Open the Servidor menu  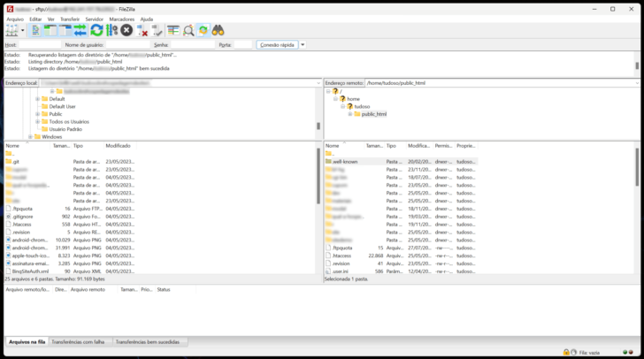pyautogui.click(x=94, y=19)
